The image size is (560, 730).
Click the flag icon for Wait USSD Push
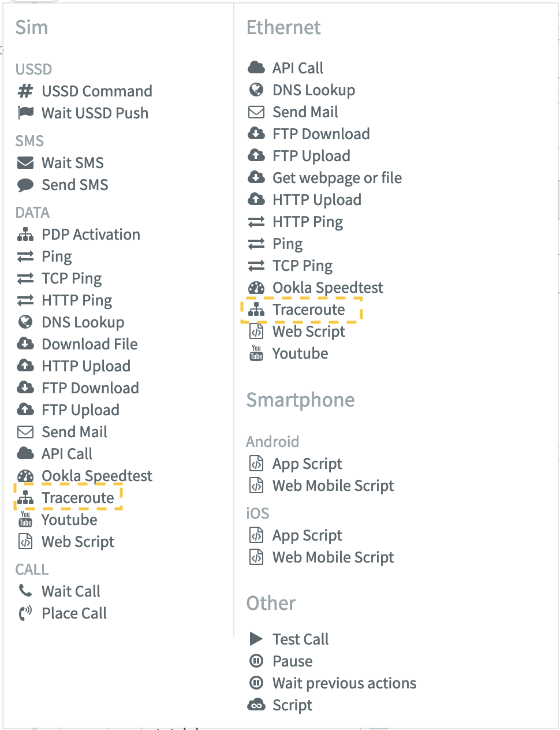25,113
